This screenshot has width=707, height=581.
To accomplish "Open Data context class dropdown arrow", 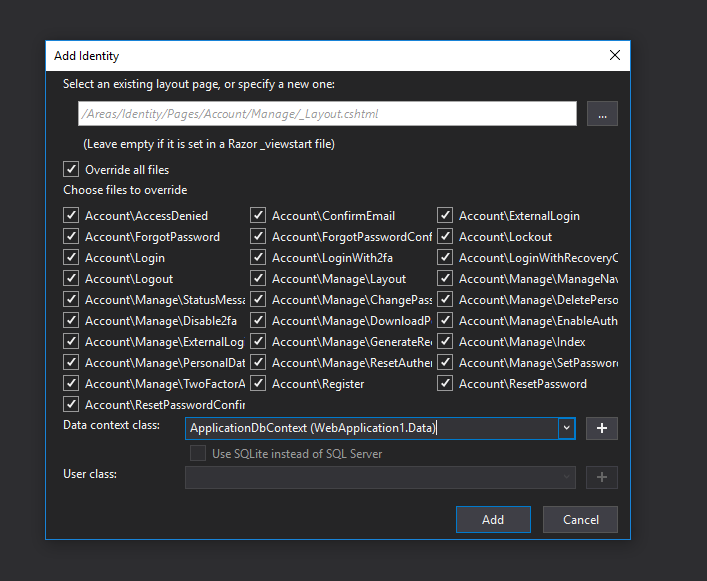I will 567,428.
